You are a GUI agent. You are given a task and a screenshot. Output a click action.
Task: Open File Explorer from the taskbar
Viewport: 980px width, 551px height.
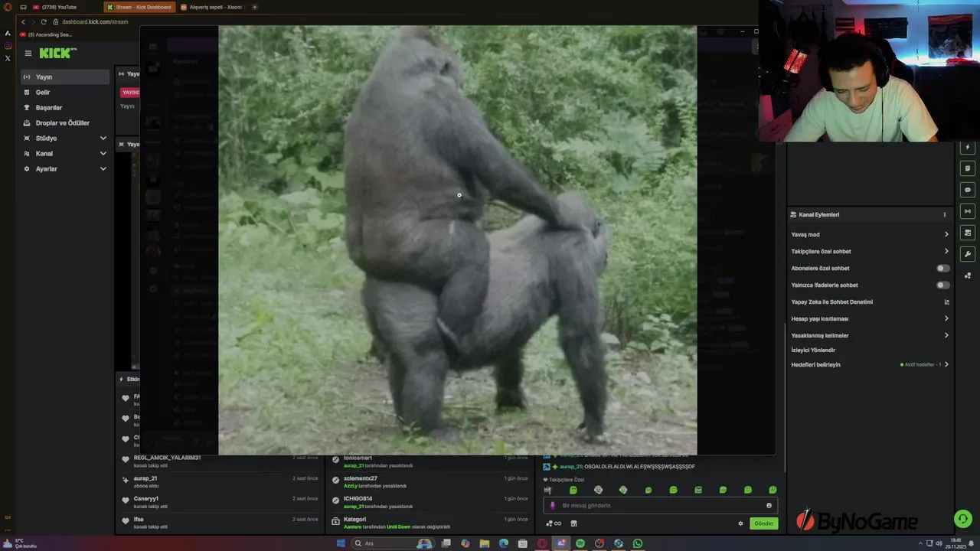click(485, 543)
